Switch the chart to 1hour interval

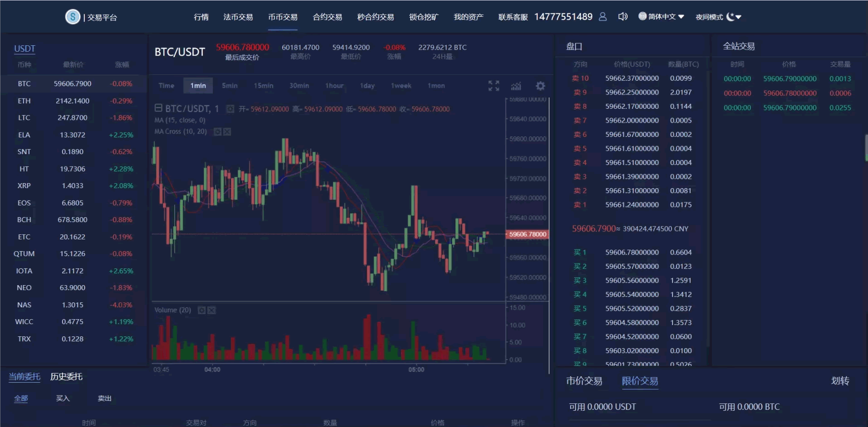point(334,86)
